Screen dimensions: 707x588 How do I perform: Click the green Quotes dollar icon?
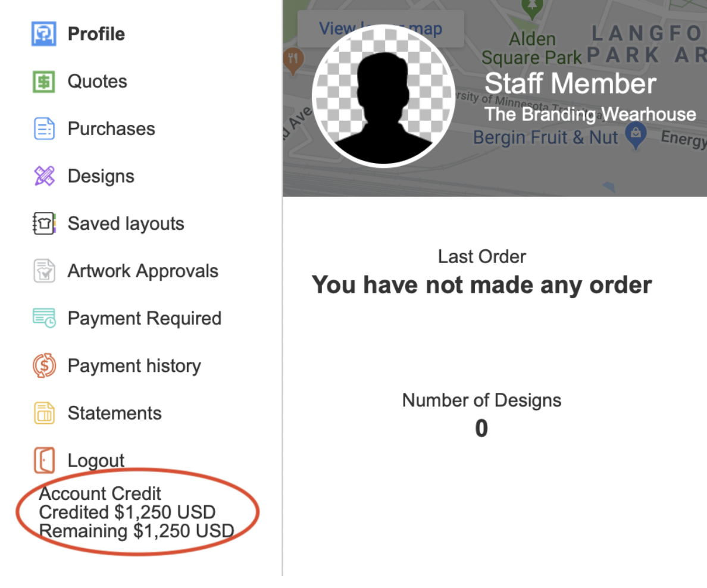point(43,82)
